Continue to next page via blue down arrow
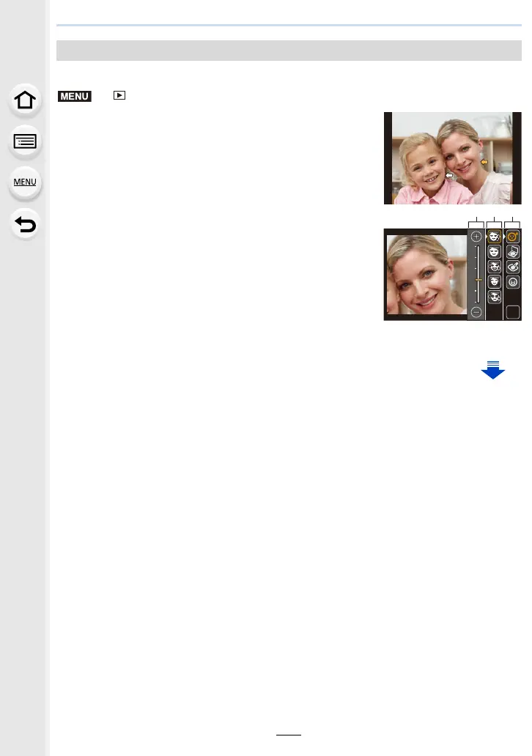 coord(492,370)
